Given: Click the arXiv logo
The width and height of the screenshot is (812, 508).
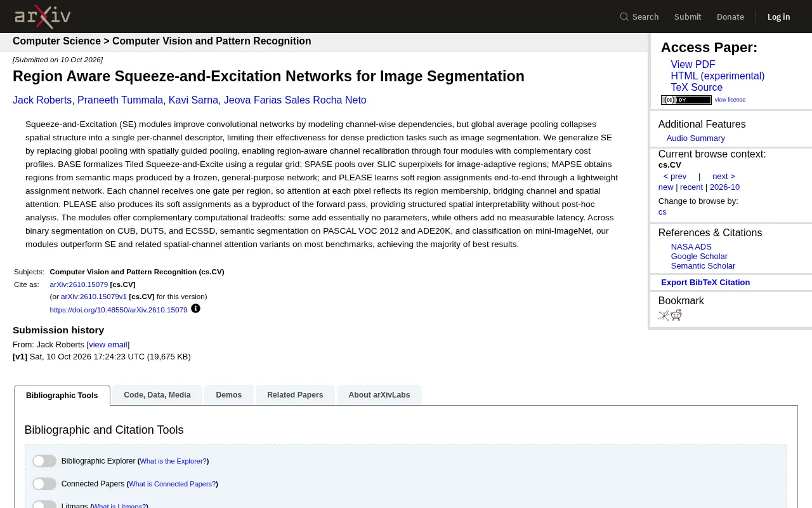Looking at the screenshot, I should (x=43, y=17).
